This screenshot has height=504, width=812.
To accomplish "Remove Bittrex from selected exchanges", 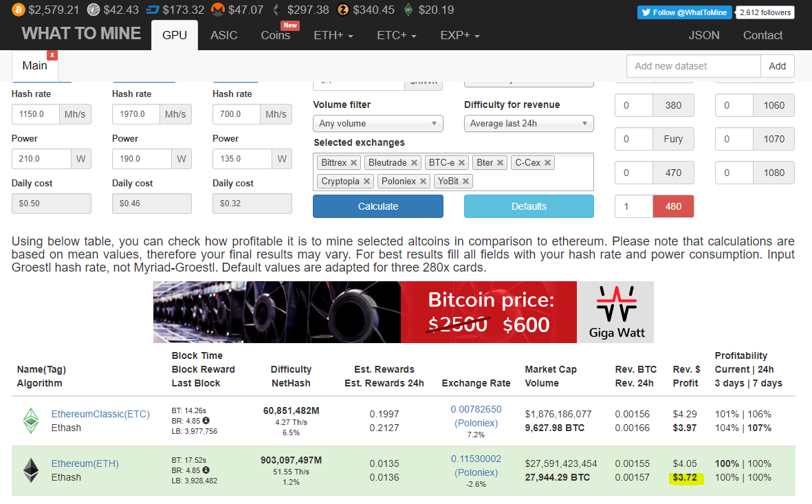I will tap(353, 163).
